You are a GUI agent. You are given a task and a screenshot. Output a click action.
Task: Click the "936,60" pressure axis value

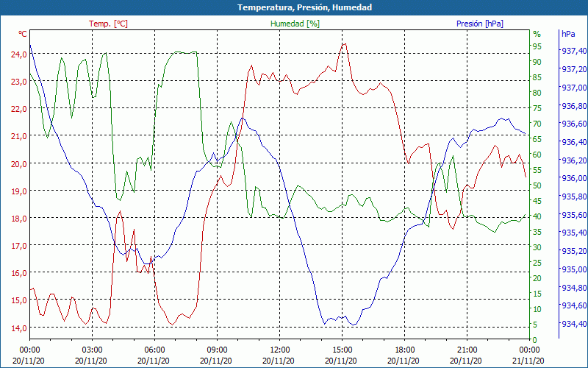[574, 124]
